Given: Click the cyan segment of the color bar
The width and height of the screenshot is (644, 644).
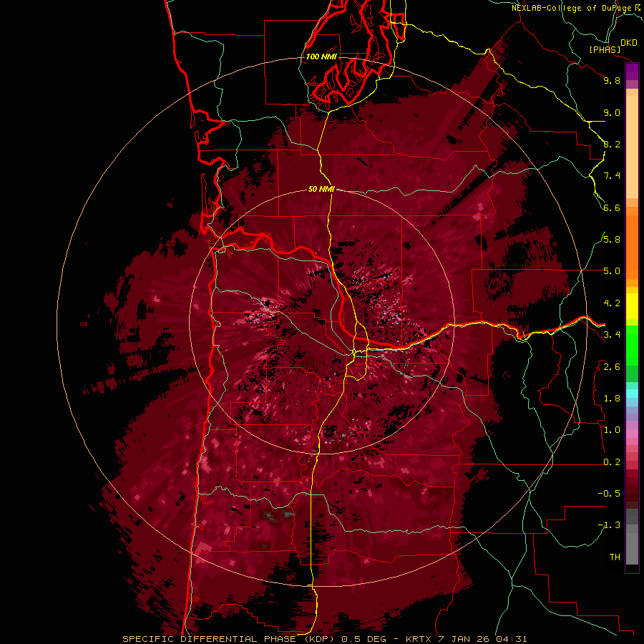Looking at the screenshot, I should point(632,394).
